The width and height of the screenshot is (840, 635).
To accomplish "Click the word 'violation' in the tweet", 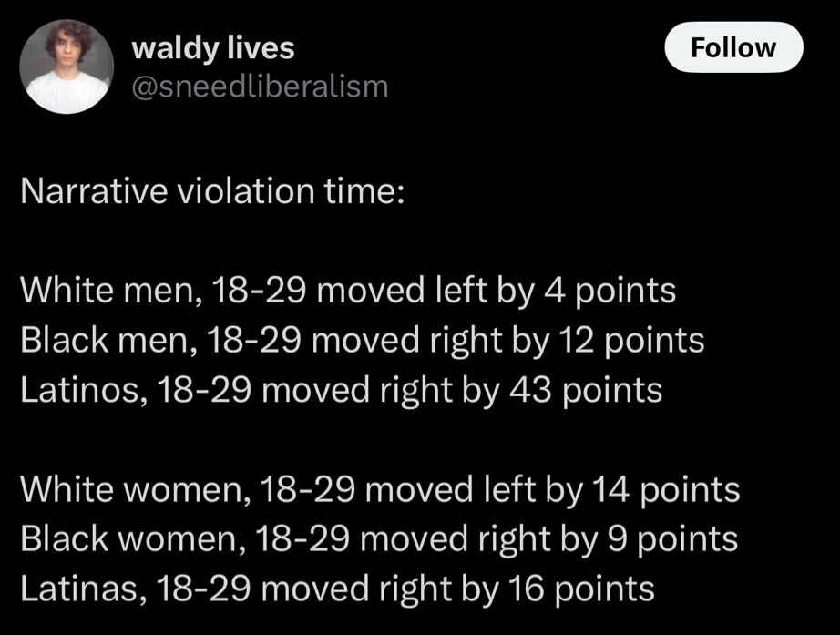I will pos(245,191).
